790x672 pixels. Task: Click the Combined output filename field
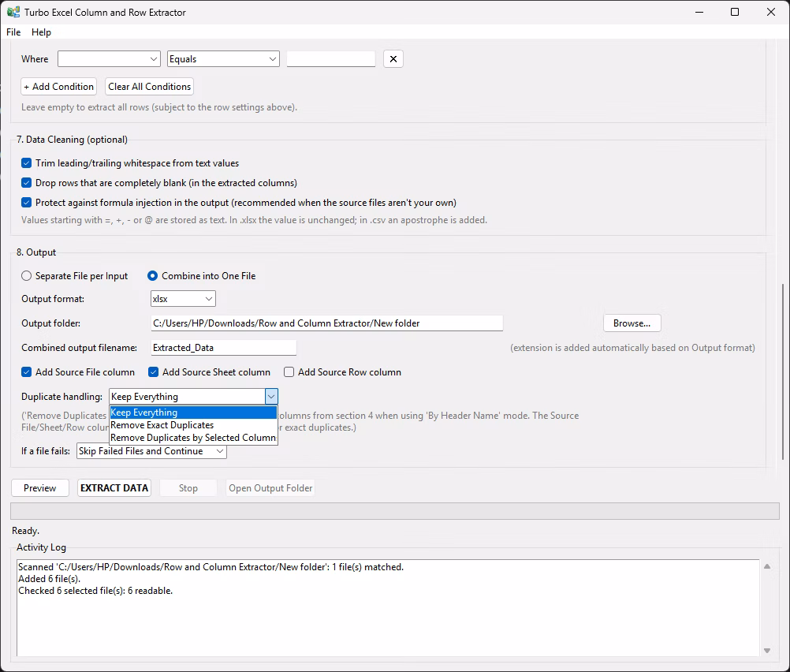224,348
